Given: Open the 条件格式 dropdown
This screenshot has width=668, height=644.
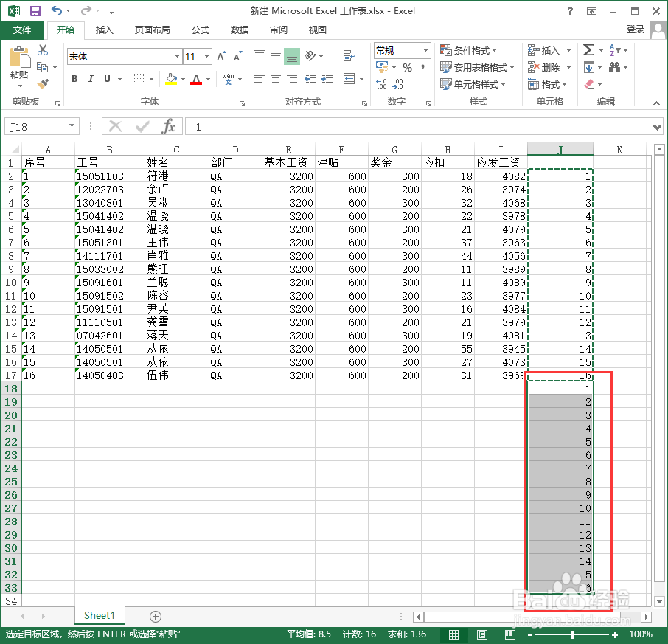Looking at the screenshot, I should click(468, 50).
